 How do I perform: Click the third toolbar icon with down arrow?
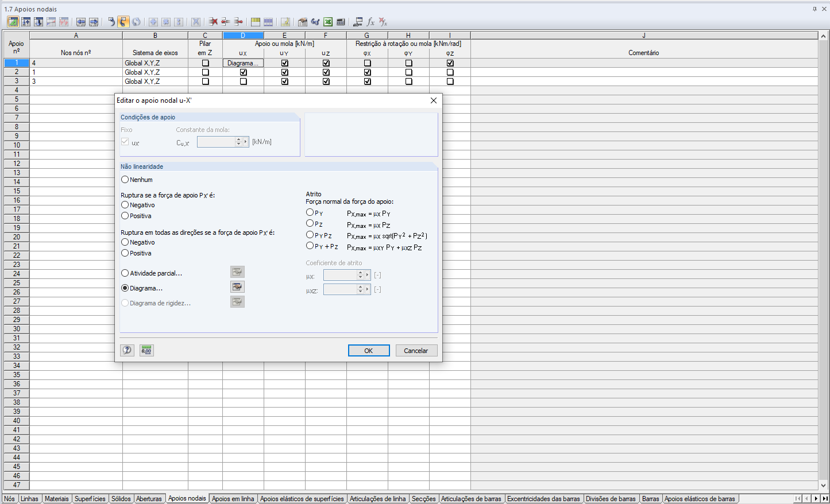pos(38,22)
